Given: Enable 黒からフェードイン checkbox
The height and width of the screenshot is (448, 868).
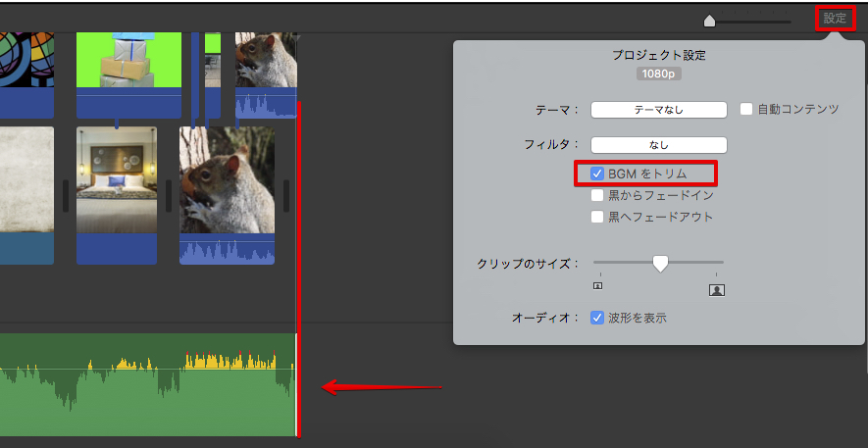Looking at the screenshot, I should pyautogui.click(x=596, y=195).
